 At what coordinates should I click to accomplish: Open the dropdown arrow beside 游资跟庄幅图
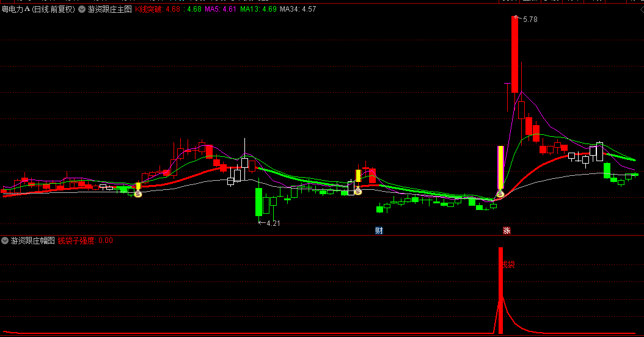click(x=5, y=241)
